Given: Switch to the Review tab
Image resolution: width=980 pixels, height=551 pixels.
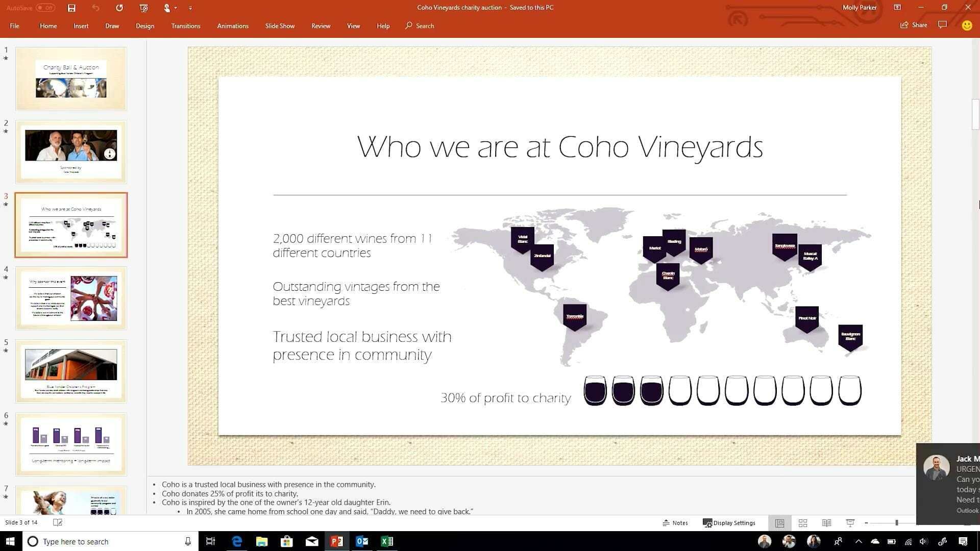Looking at the screenshot, I should tap(321, 26).
